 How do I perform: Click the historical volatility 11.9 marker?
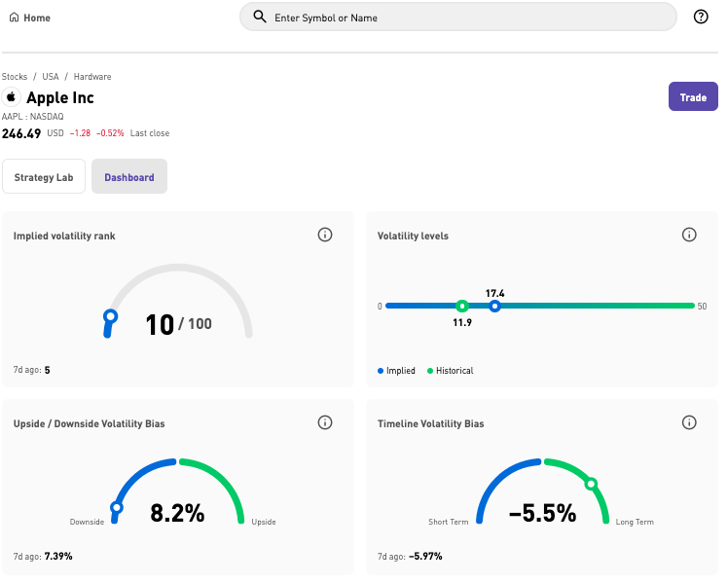coord(462,306)
